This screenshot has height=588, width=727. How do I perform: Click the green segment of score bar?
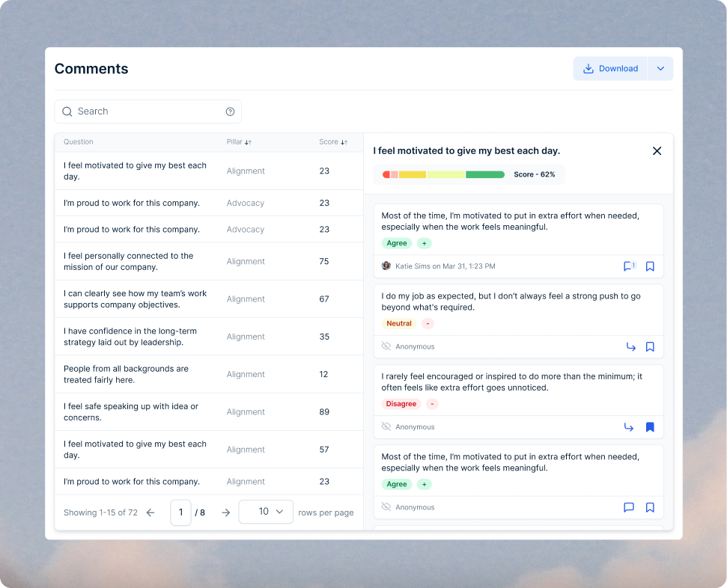[x=485, y=175]
